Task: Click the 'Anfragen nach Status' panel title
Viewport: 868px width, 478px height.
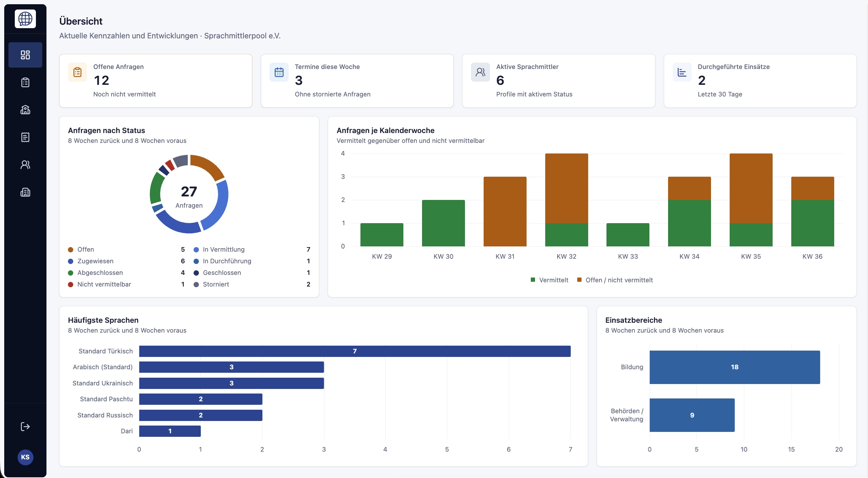Action: [107, 131]
